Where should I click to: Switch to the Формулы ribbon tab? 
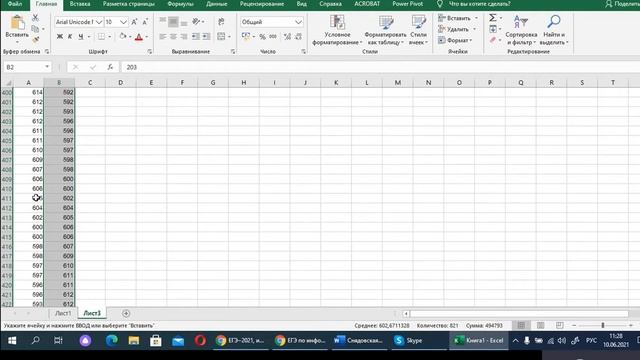(x=180, y=4)
